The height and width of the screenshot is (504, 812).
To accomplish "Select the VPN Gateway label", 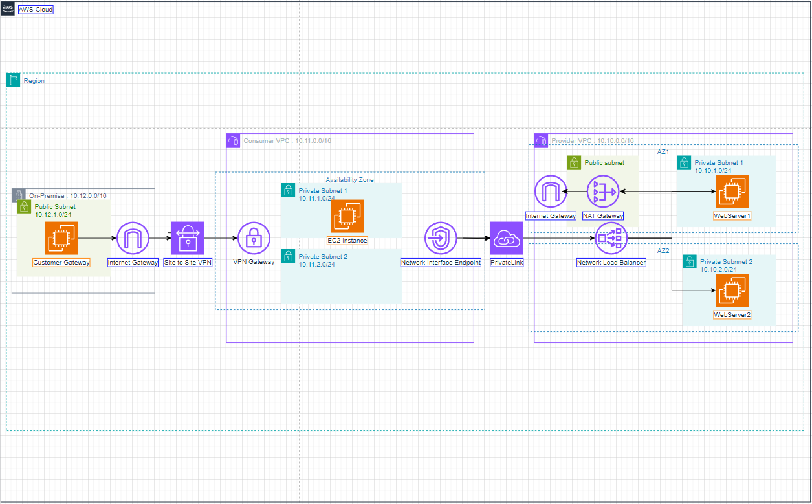I will (x=254, y=262).
